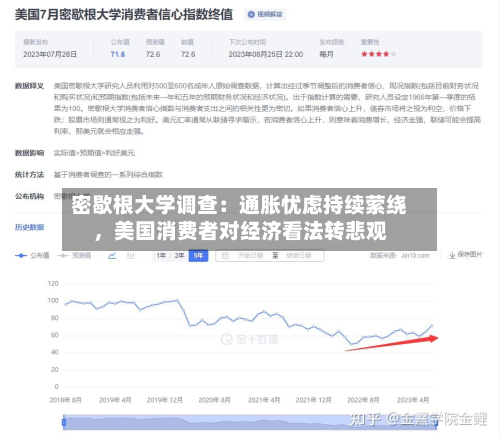Viewport: 500px width, 439px height.
Task: Select the 5年 range tab
Action: click(198, 256)
